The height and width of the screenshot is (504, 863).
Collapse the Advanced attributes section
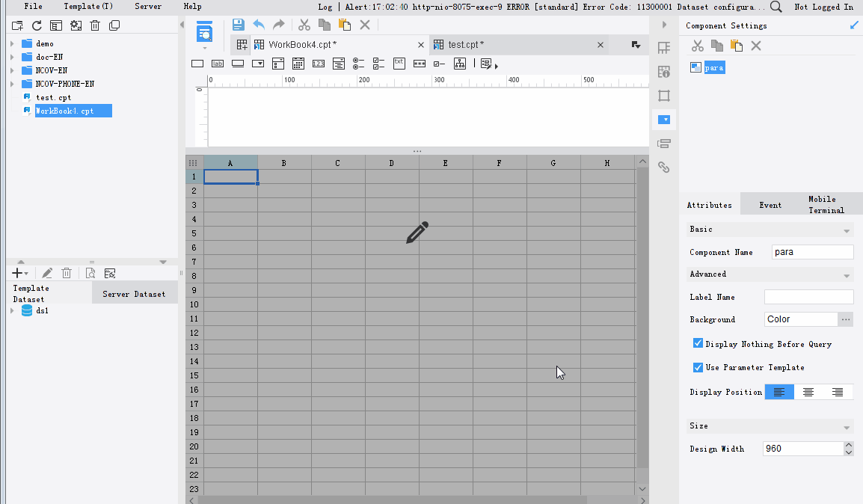coord(847,274)
